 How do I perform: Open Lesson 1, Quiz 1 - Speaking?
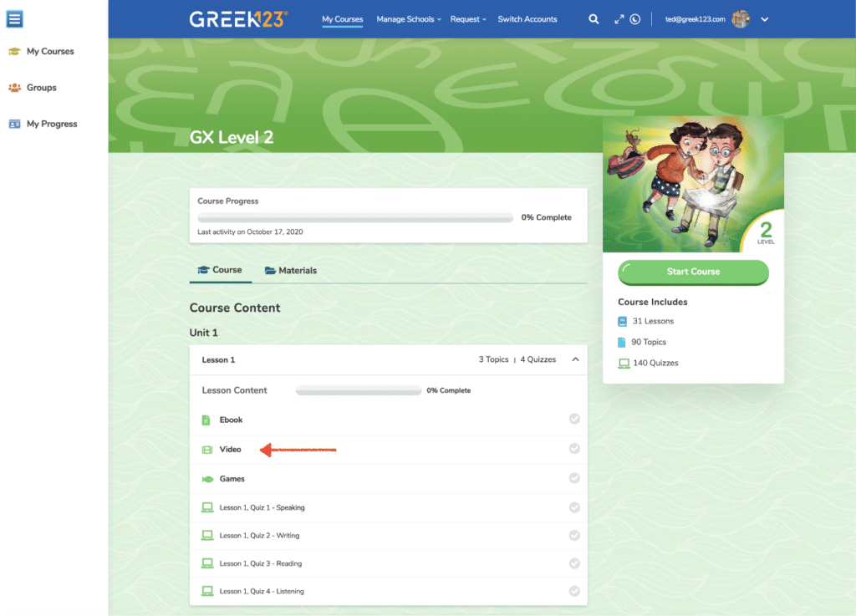tap(262, 507)
